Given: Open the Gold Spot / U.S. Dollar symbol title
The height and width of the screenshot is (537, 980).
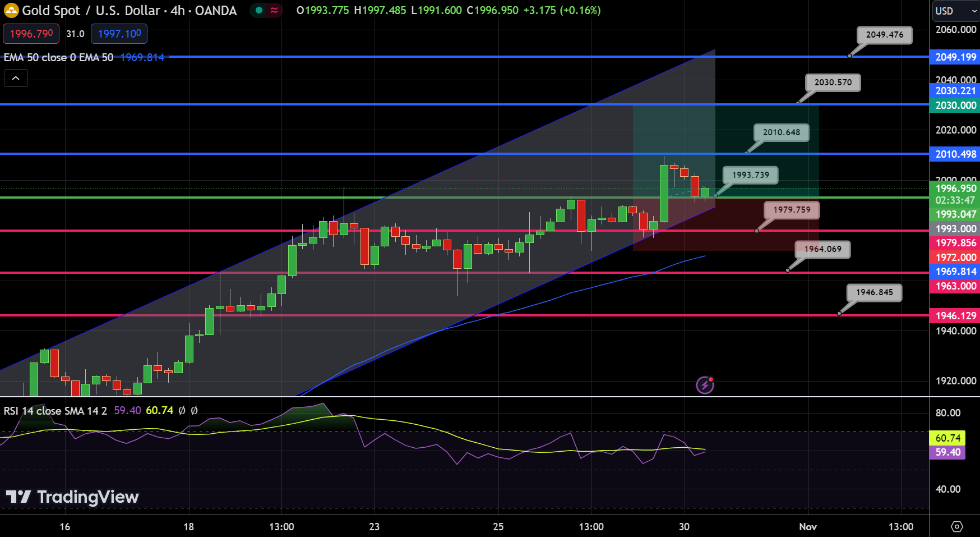Looking at the screenshot, I should point(130,10).
